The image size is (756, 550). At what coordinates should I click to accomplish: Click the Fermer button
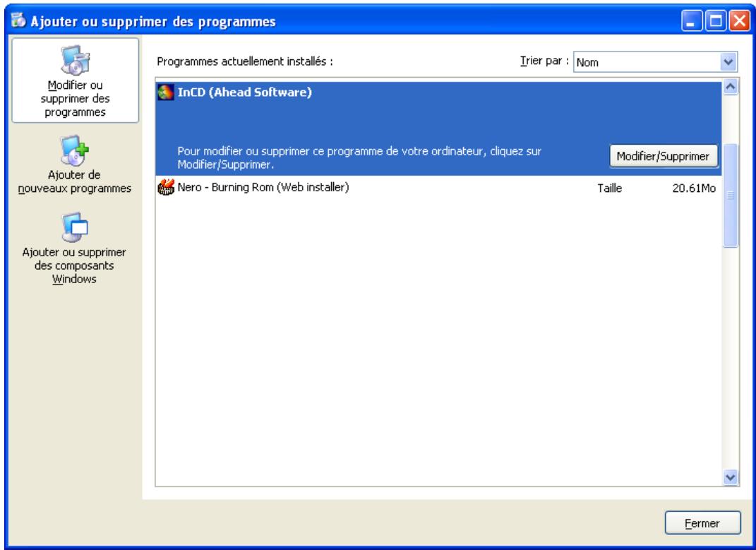tap(702, 523)
